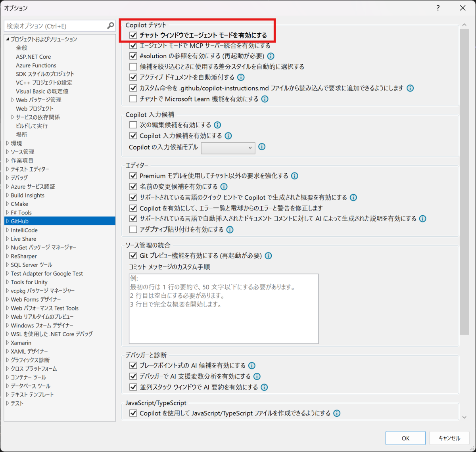Click the search magnifier in 検索オプション box
The width and height of the screenshot is (476, 452).
coord(110,25)
